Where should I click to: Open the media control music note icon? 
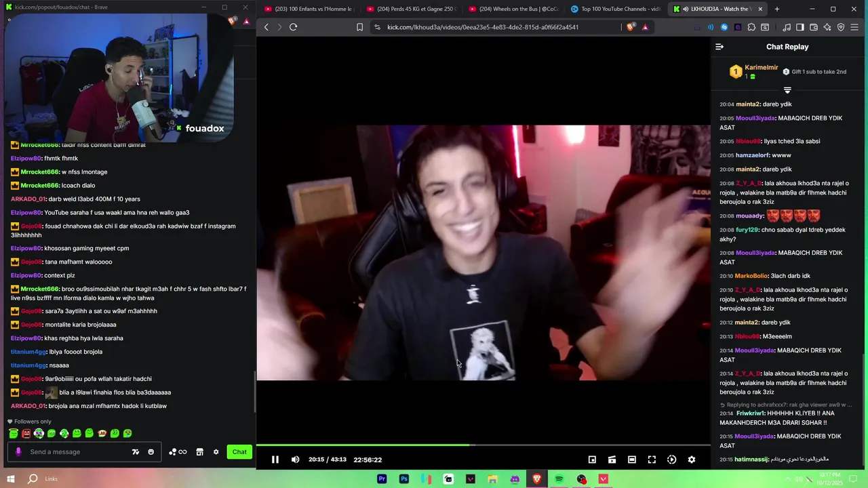[x=787, y=27]
